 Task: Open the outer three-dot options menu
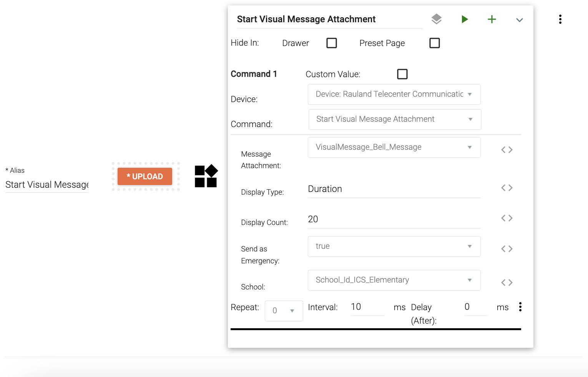click(x=560, y=19)
